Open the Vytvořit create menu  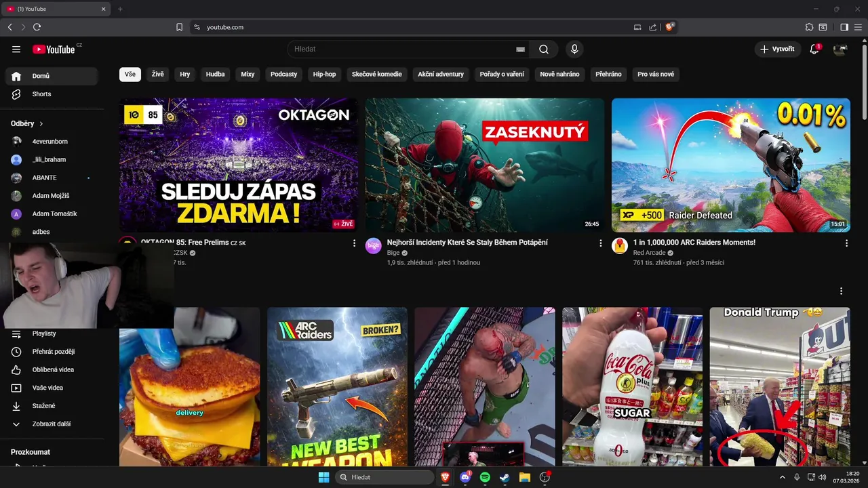[777, 49]
